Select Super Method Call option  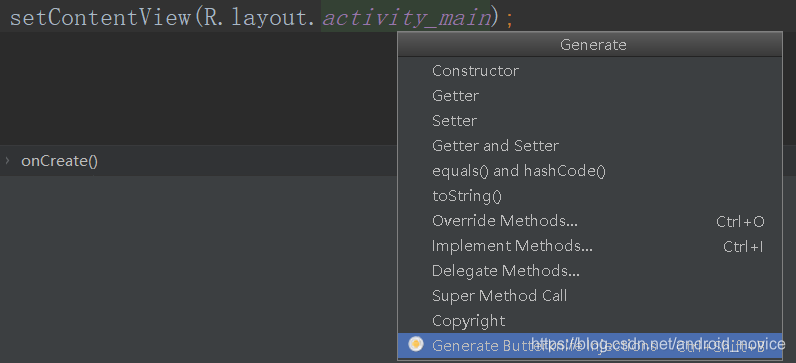coord(589,295)
